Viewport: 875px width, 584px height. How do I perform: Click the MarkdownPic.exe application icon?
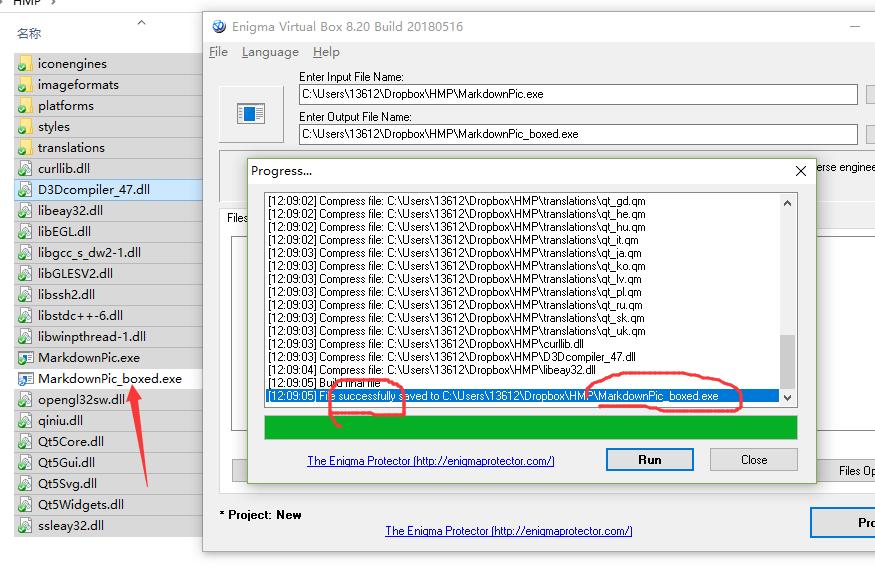tap(25, 358)
